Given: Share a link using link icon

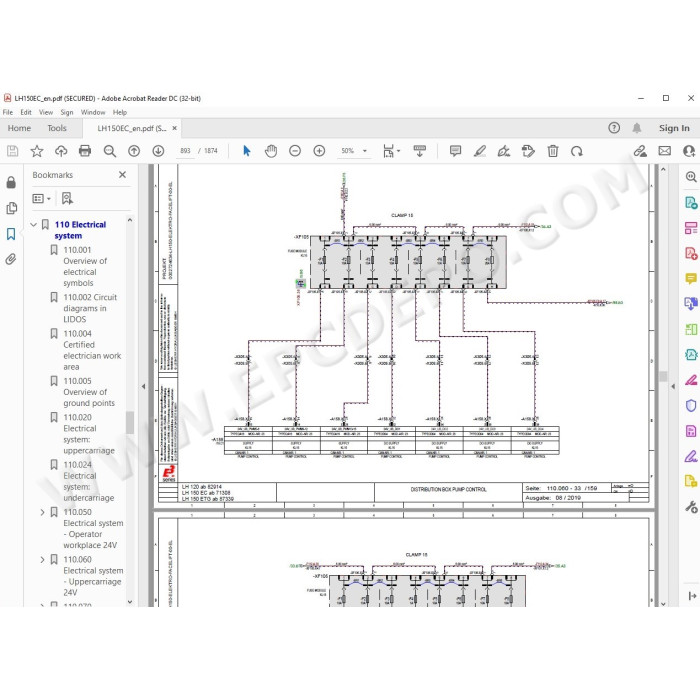Looking at the screenshot, I should tap(640, 151).
